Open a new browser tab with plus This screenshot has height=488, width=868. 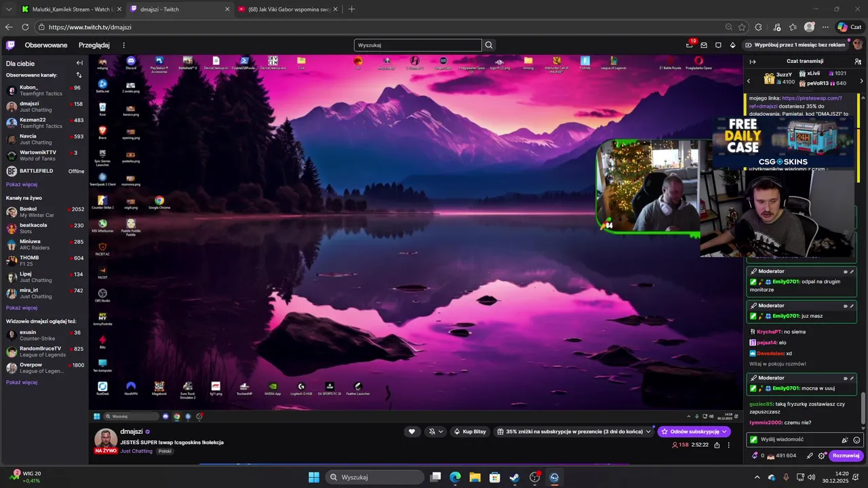[x=351, y=9]
